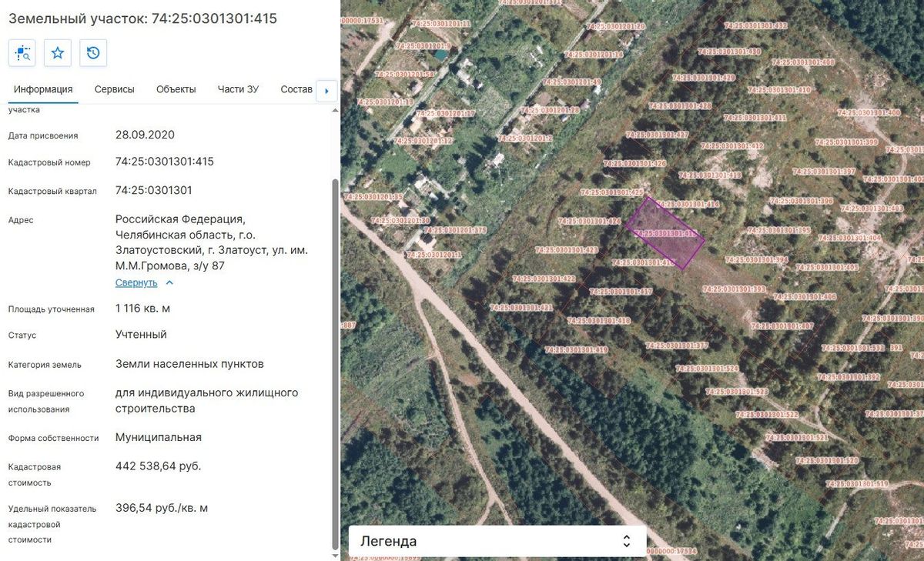
Task: Click the chevron next to Свернуть
Action: [x=169, y=282]
